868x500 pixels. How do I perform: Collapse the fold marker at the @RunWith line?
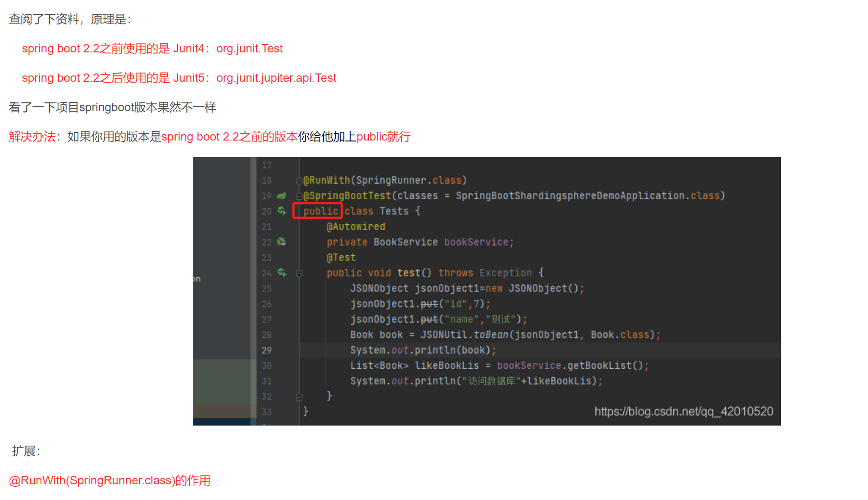299,181
